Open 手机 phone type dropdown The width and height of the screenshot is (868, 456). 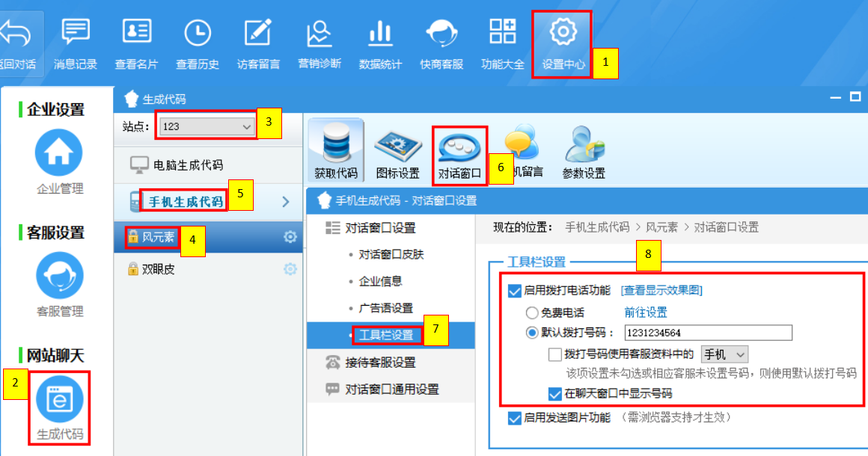click(724, 354)
